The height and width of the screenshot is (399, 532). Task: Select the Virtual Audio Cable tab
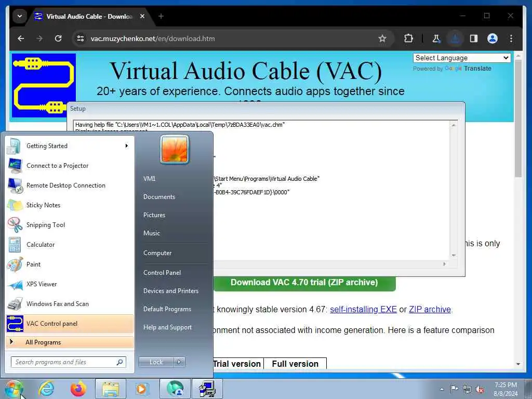tap(89, 16)
